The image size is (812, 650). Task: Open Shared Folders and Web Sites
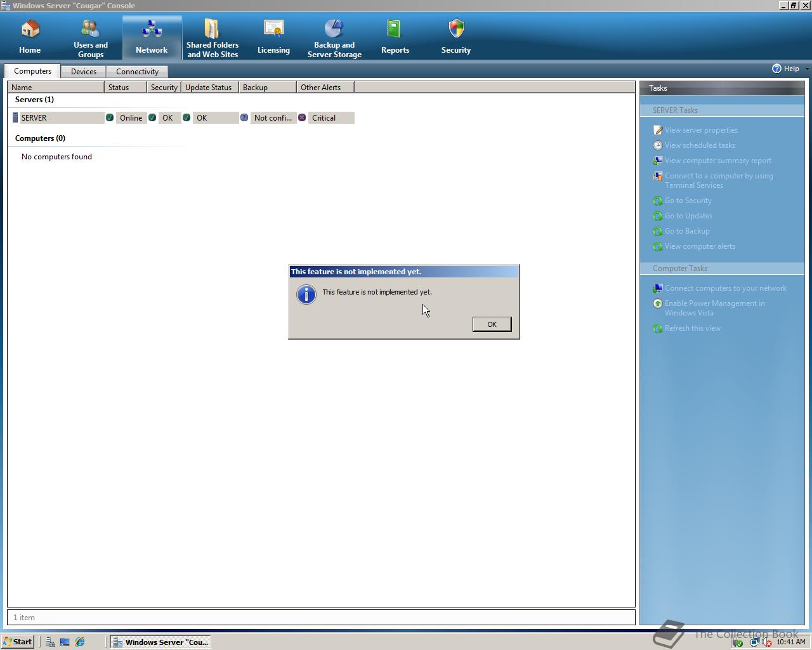click(x=213, y=38)
